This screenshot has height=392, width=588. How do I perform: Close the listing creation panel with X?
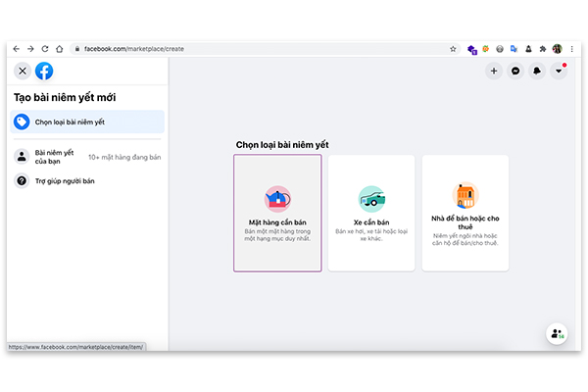(22, 71)
